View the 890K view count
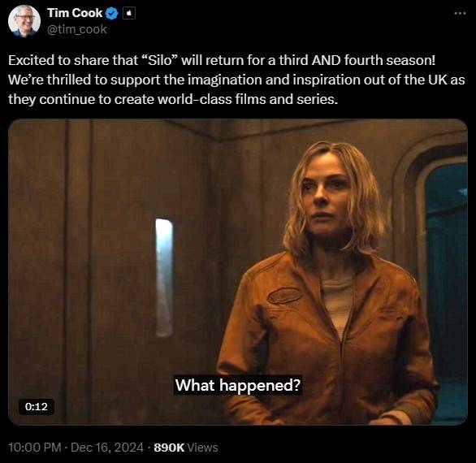Viewport: 476px width, 463px height. (x=169, y=448)
